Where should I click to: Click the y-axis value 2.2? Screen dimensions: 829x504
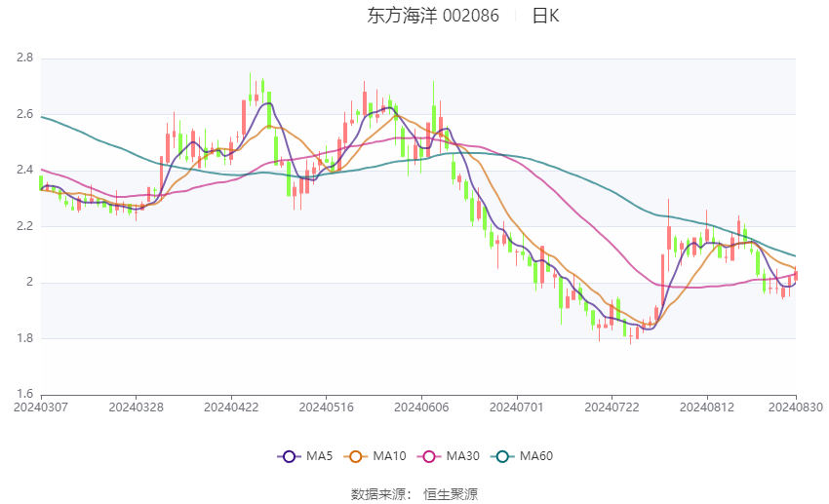click(24, 226)
